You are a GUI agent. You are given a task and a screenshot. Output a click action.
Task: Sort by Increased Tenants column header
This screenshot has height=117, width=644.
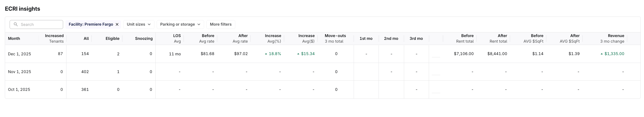click(54, 39)
